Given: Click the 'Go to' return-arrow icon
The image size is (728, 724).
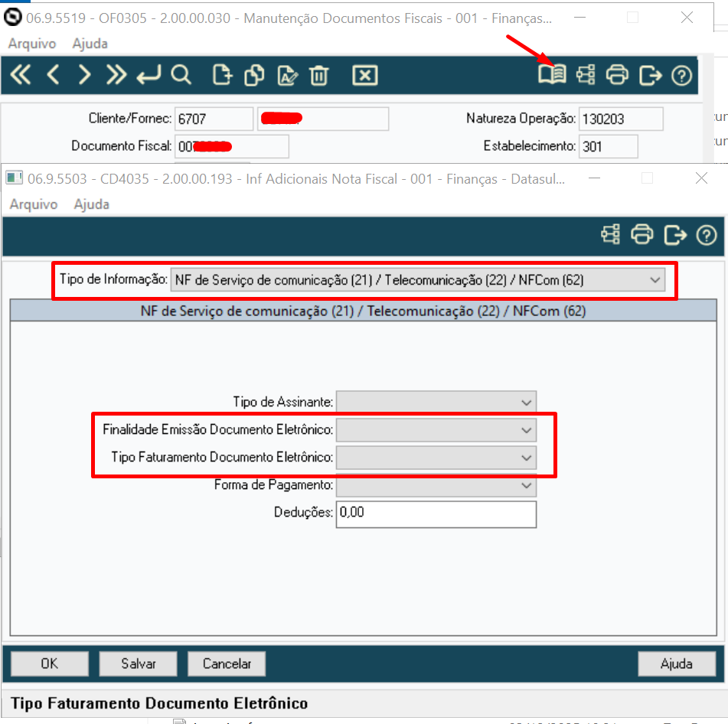Looking at the screenshot, I should point(149,75).
